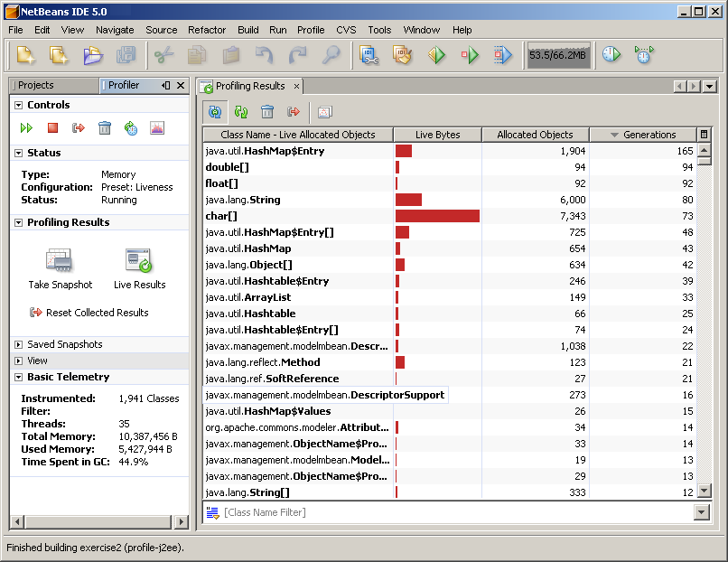Click the Debug Main Project icon
Screen dimensions: 728x562
coord(470,55)
